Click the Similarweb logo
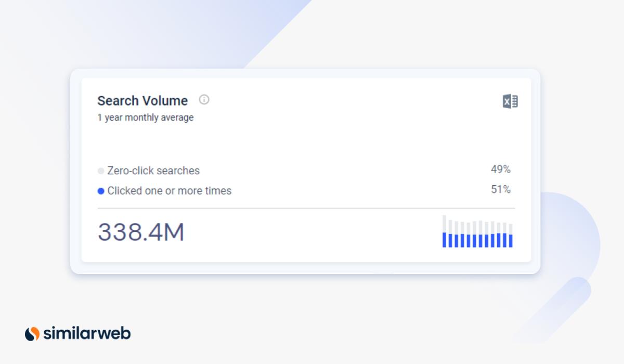Screen dimensions: 624x364 (77, 333)
